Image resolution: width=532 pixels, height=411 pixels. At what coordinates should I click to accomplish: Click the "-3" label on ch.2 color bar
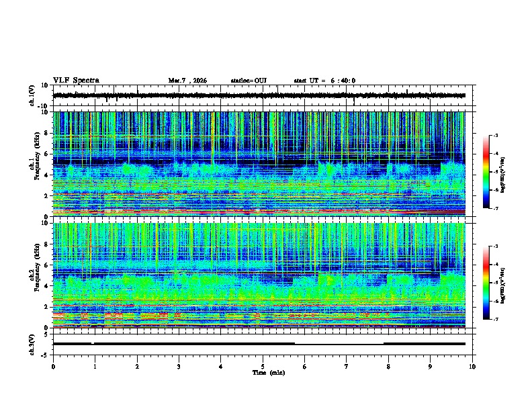pyautogui.click(x=495, y=246)
